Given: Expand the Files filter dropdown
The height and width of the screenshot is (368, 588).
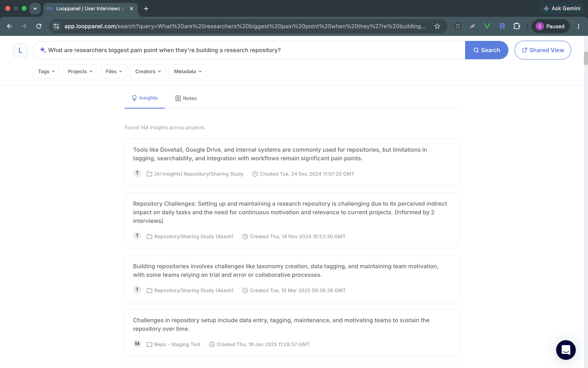Looking at the screenshot, I should coord(114,72).
